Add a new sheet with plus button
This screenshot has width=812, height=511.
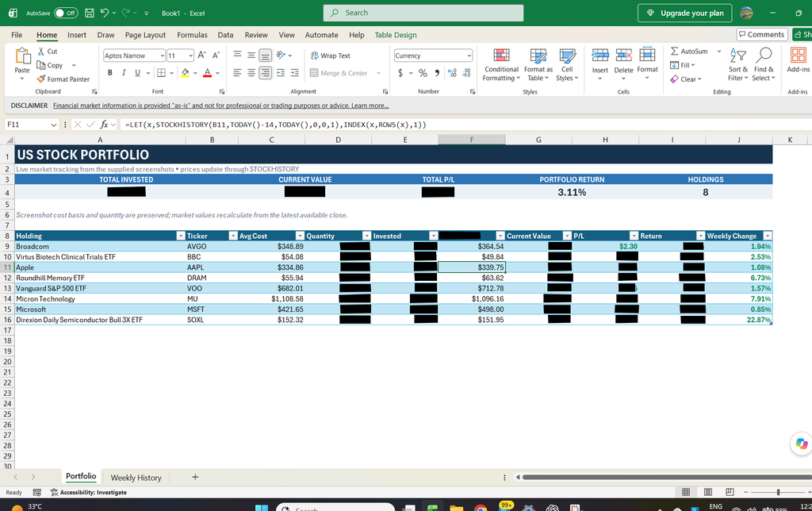point(195,477)
